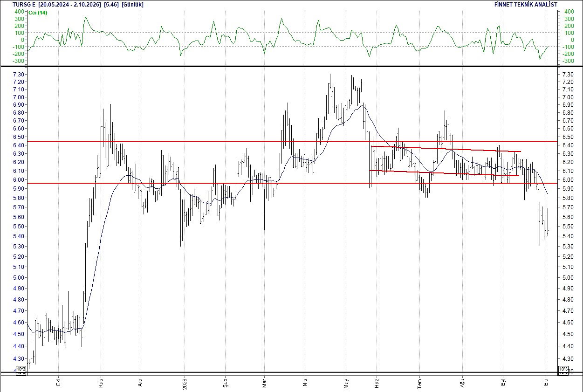583x392 pixels.
Task: Click the May month label
Action: click(346, 382)
